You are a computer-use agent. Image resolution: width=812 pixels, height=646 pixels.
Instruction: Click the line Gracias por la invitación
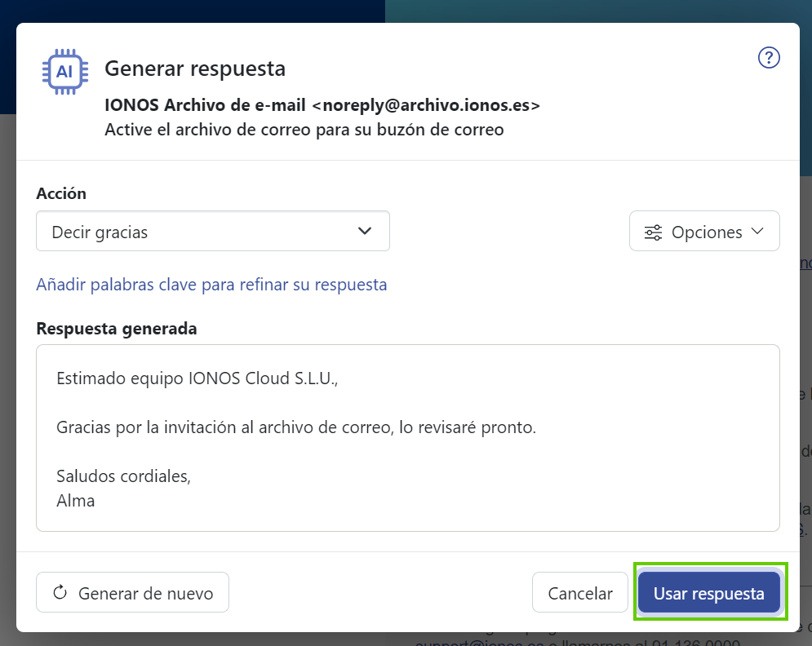(296, 427)
